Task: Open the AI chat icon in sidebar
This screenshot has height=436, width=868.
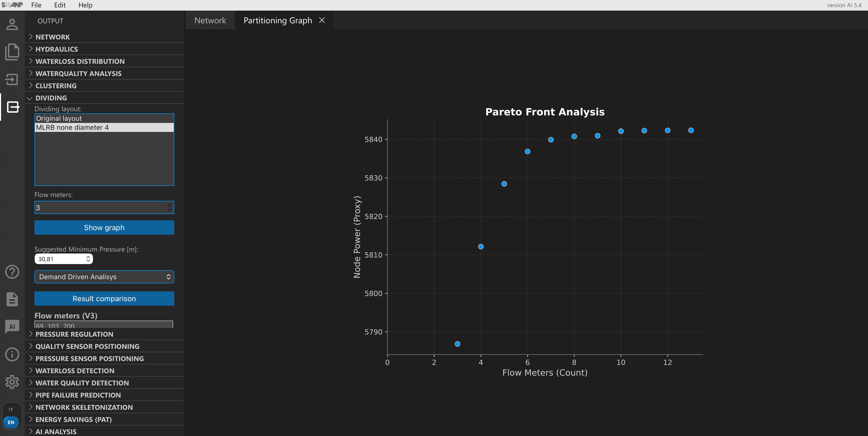Action: pyautogui.click(x=12, y=327)
